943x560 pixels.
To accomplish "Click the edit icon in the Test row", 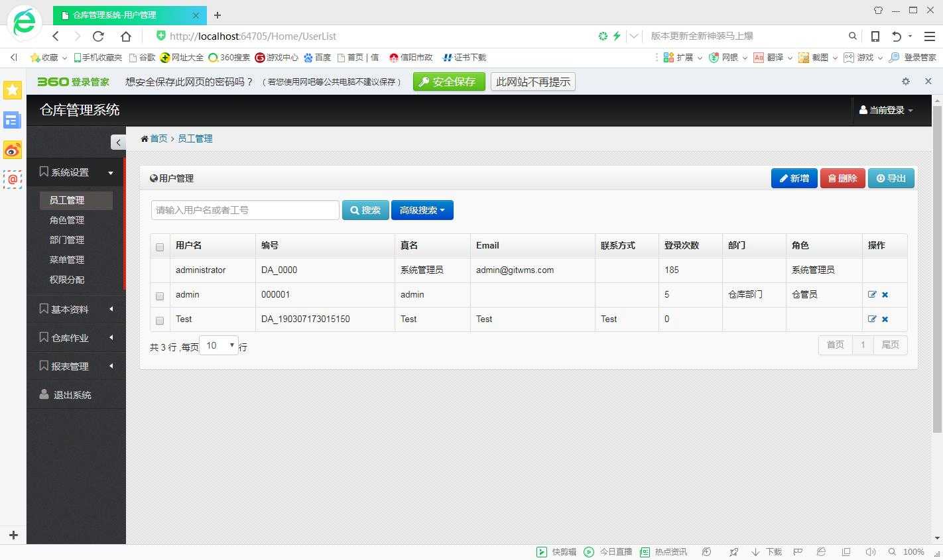I will click(x=872, y=319).
